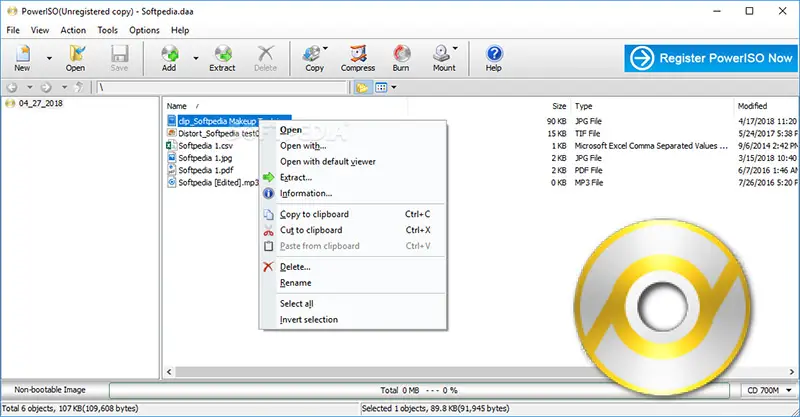Image resolution: width=800 pixels, height=417 pixels.
Task: Expand the dropdown arrow beside Add
Action: (x=196, y=58)
